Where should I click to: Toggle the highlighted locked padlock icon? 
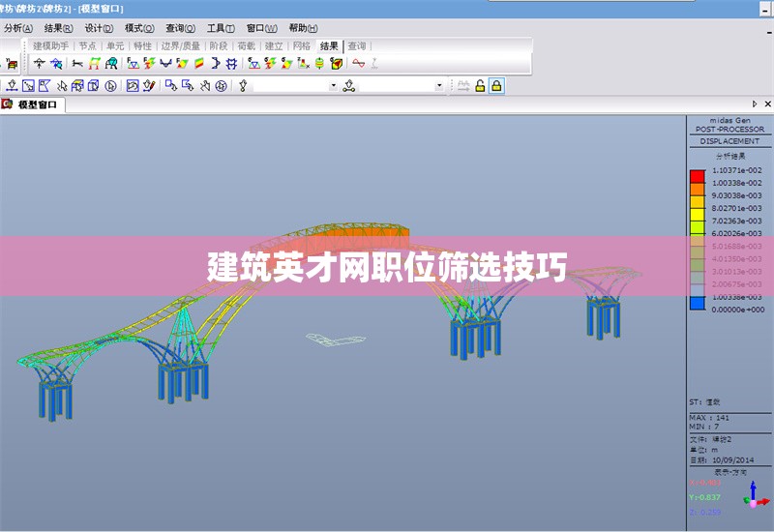pyautogui.click(x=496, y=86)
